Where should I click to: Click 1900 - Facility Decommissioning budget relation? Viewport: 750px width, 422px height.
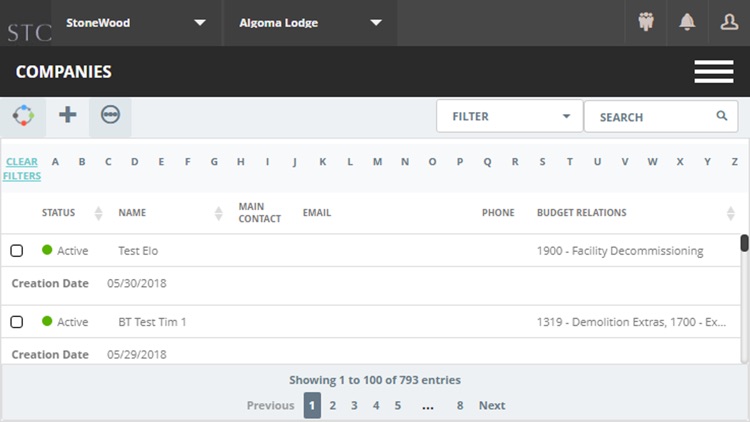(x=620, y=251)
